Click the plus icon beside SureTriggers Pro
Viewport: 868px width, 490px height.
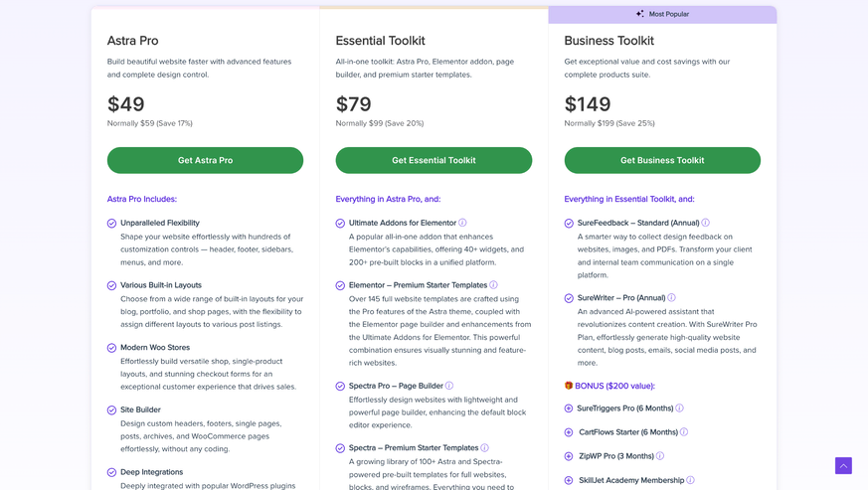point(569,408)
